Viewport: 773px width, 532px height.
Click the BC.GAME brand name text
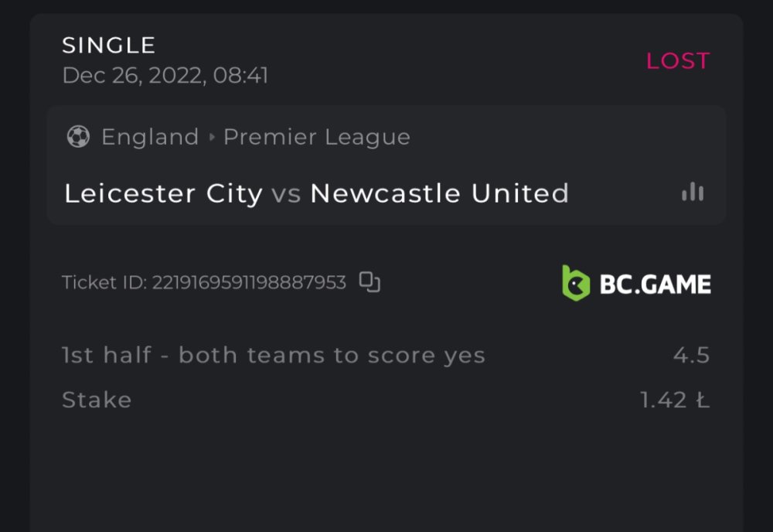click(x=656, y=285)
